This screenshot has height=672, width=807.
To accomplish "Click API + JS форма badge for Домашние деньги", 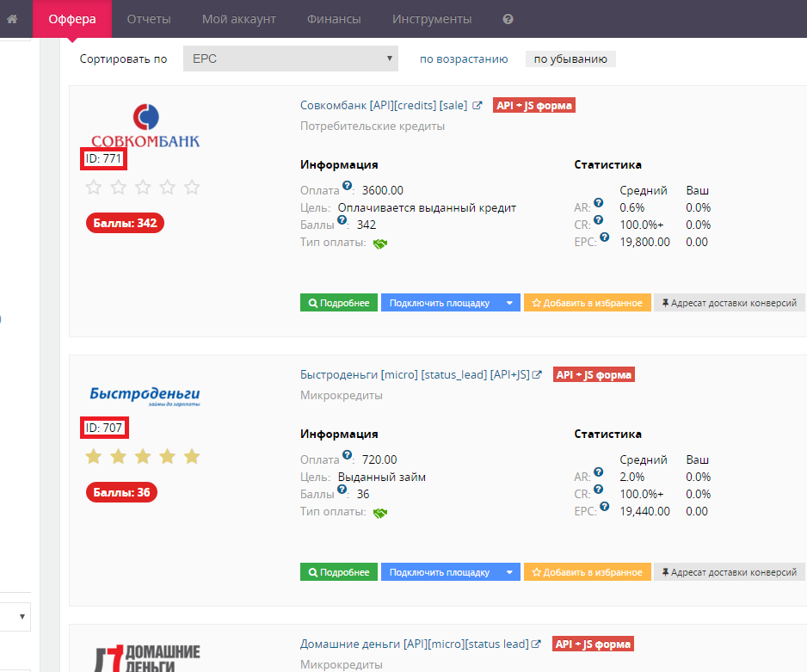I will coord(593,644).
